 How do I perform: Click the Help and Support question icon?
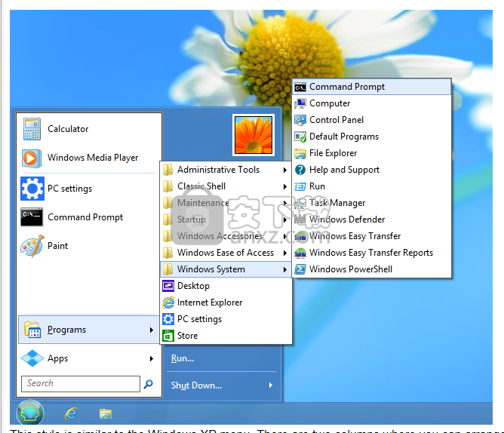click(x=300, y=170)
